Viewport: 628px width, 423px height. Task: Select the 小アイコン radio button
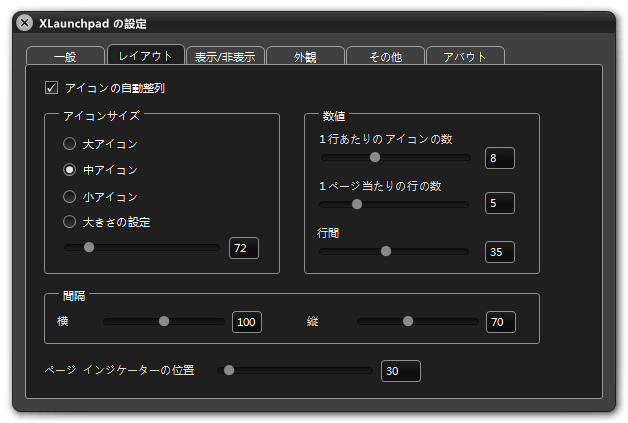[69, 196]
